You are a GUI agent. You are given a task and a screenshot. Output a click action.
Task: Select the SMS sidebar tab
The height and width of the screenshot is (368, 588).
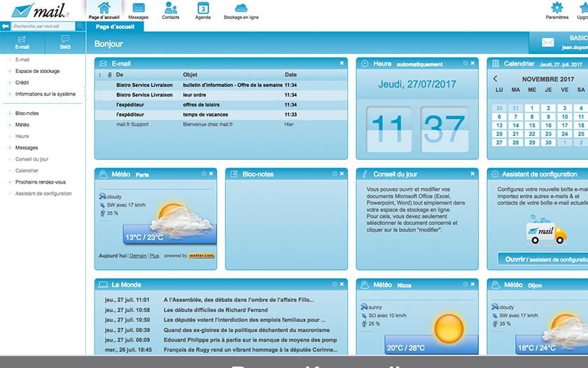(x=65, y=43)
